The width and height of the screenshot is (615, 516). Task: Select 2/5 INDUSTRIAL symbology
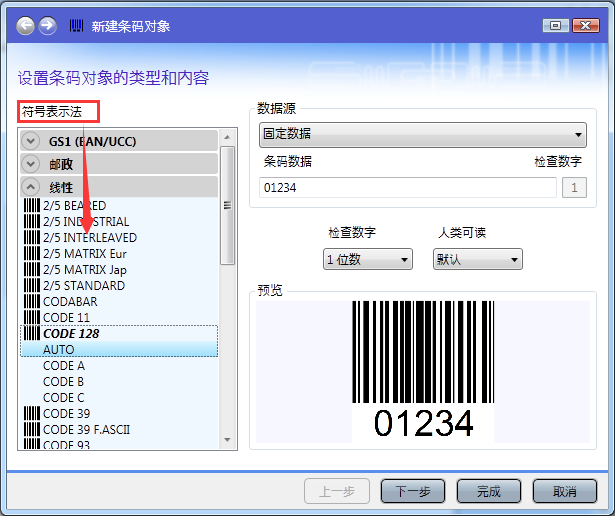click(86, 222)
